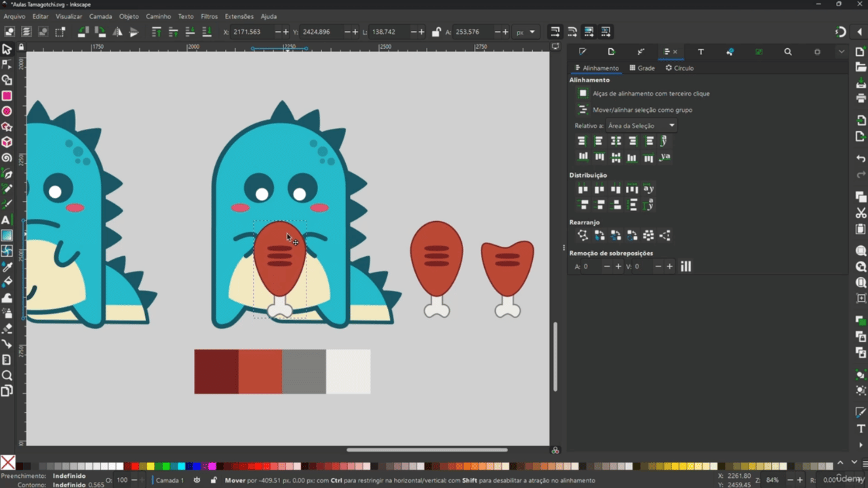Open the px units dropdown
Screen dimensions: 868x488
pos(525,32)
